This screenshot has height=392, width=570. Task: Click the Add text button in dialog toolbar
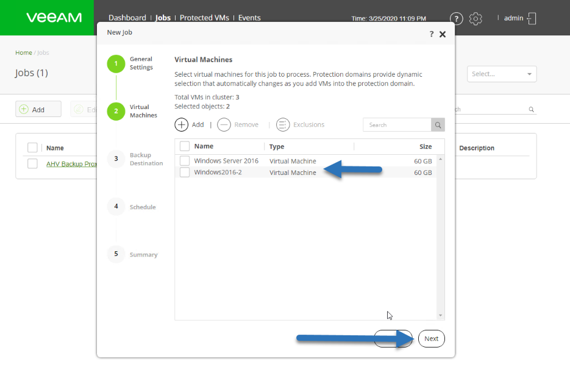(x=198, y=125)
